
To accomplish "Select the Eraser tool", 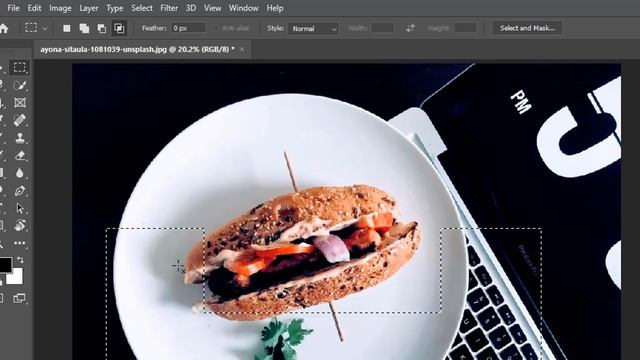I will [x=20, y=156].
